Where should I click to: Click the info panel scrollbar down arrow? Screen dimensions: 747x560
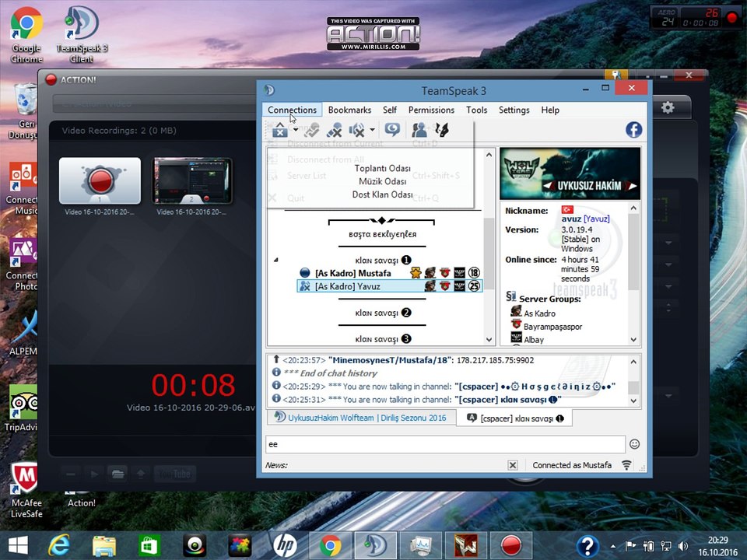pos(633,340)
